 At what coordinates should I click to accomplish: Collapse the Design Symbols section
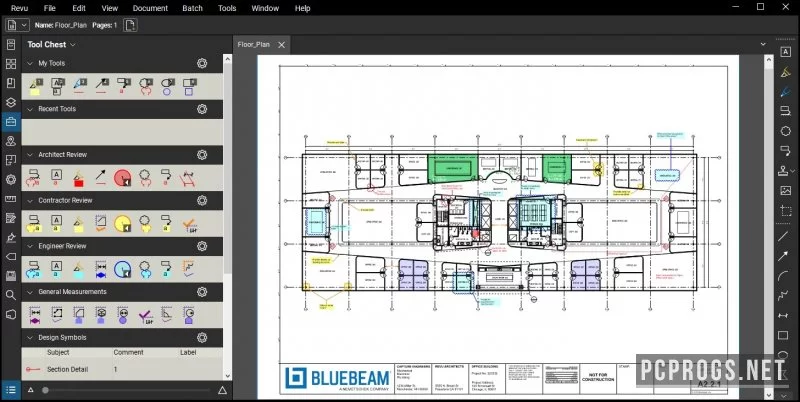(30, 337)
